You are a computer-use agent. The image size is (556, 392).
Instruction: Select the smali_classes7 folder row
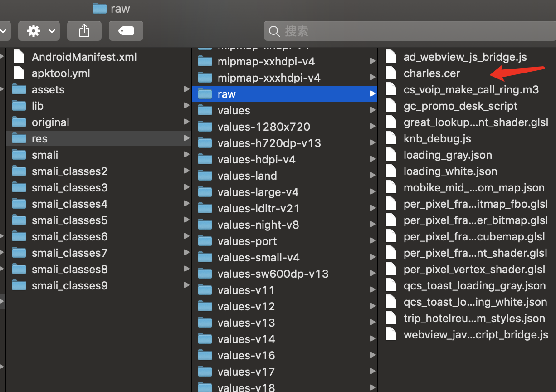coord(99,253)
